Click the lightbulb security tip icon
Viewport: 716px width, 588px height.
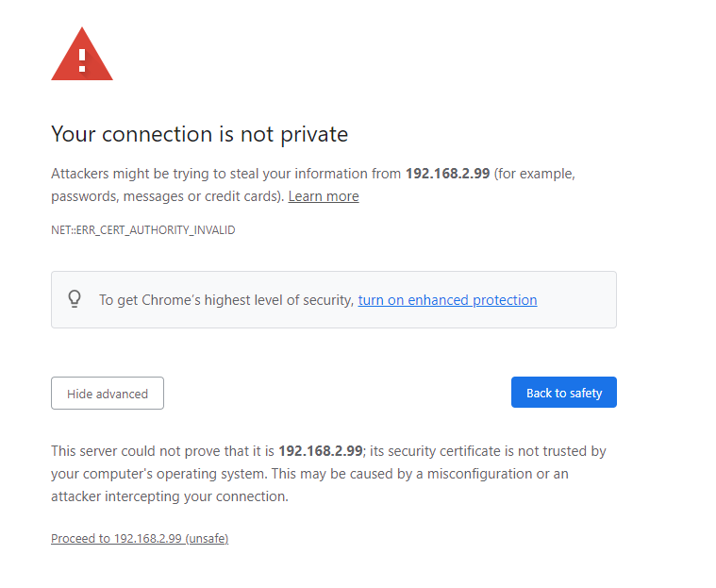75,299
